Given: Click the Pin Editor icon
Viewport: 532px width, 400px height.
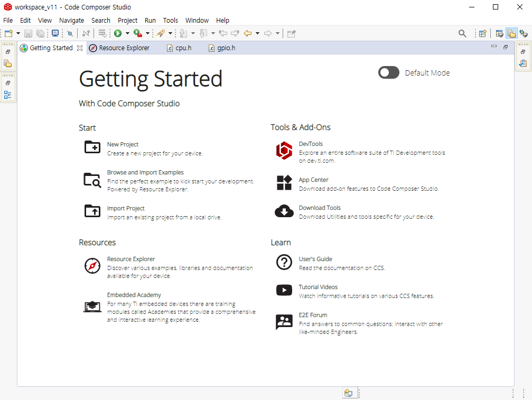Looking at the screenshot, I should tap(292, 33).
